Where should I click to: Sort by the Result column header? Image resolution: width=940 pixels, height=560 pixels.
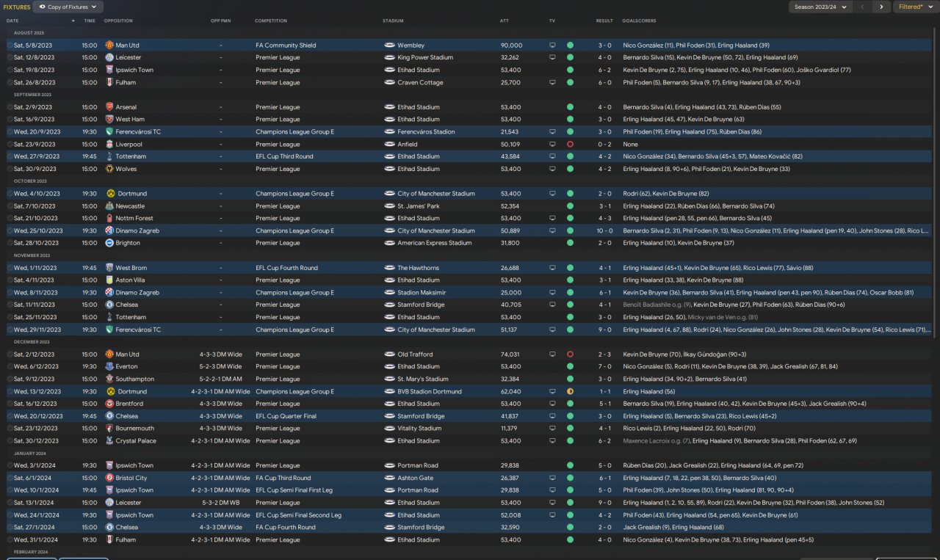[604, 21]
